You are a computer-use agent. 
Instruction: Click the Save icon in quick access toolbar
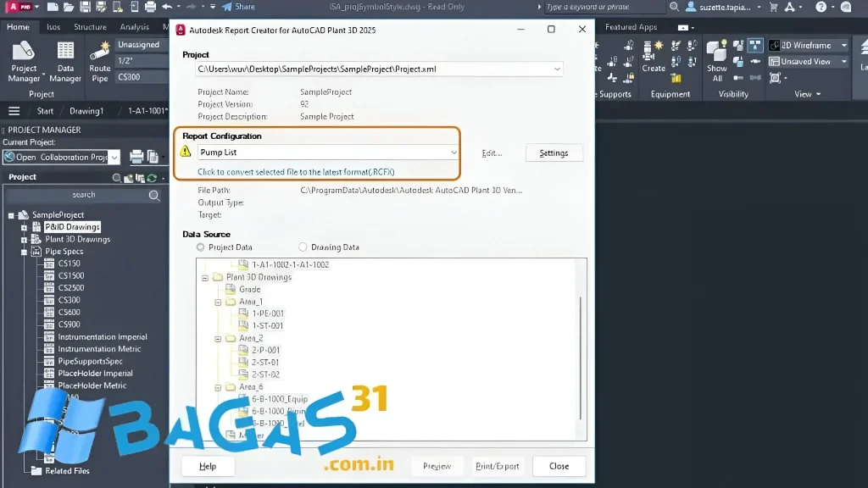click(x=85, y=7)
